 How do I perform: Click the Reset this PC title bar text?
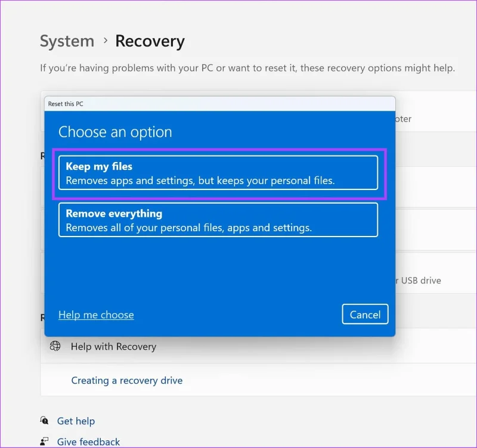tap(66, 104)
